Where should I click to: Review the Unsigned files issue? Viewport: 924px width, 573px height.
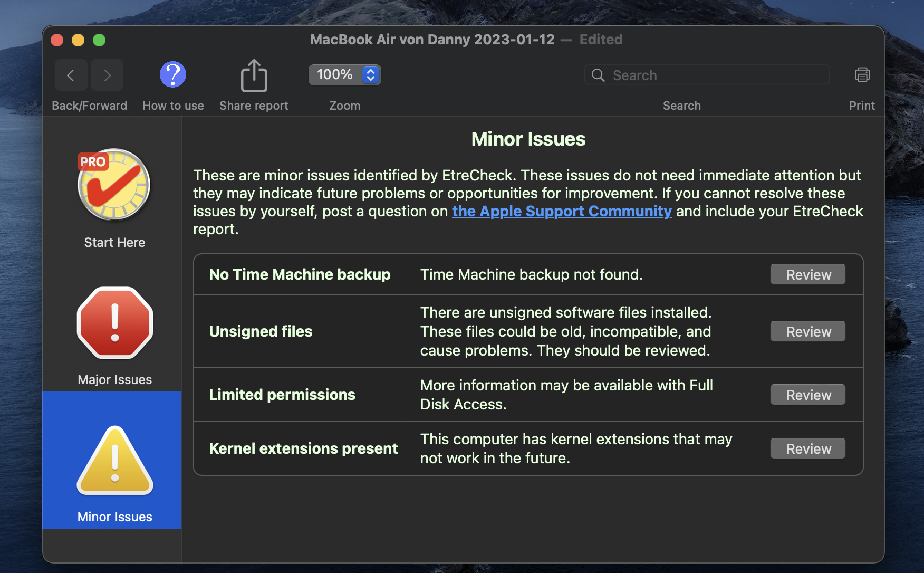point(807,331)
